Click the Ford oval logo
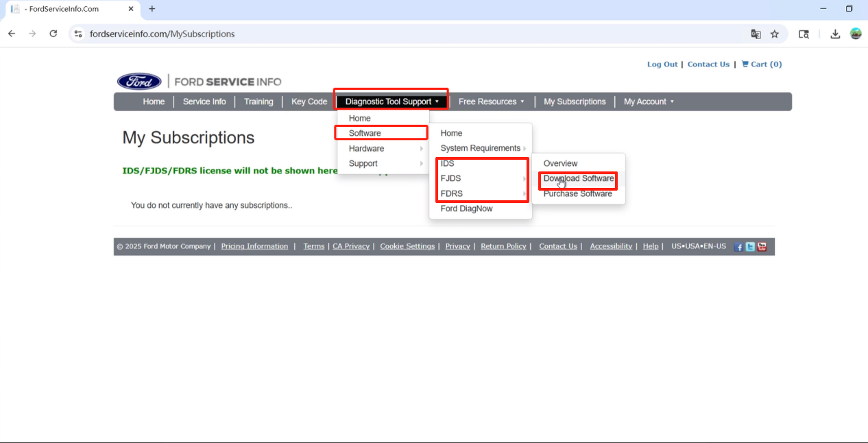Screen dimensions: 868x443 tap(139, 82)
